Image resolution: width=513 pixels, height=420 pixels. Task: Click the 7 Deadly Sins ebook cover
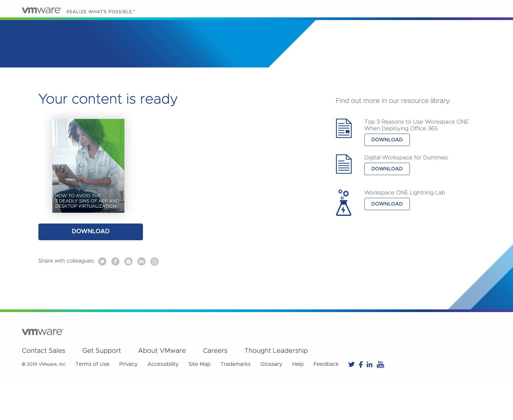(x=89, y=166)
